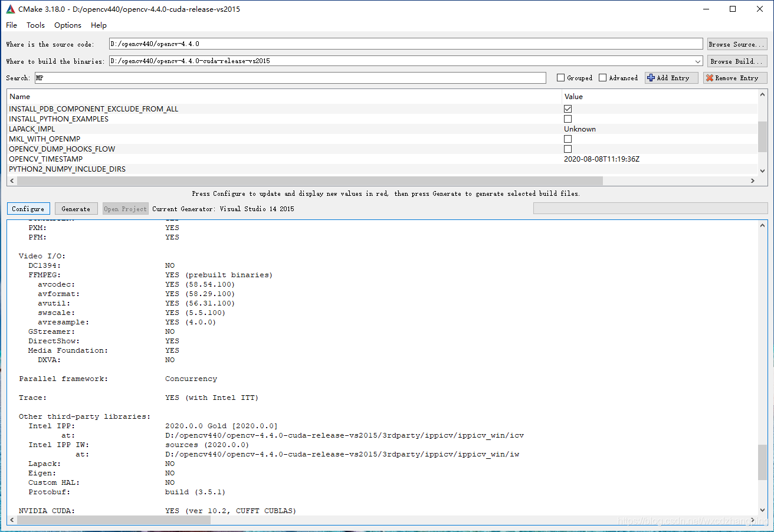The height and width of the screenshot is (532, 774).
Task: Select the LAPACK_IMPL entry row
Action: pyautogui.click(x=382, y=129)
